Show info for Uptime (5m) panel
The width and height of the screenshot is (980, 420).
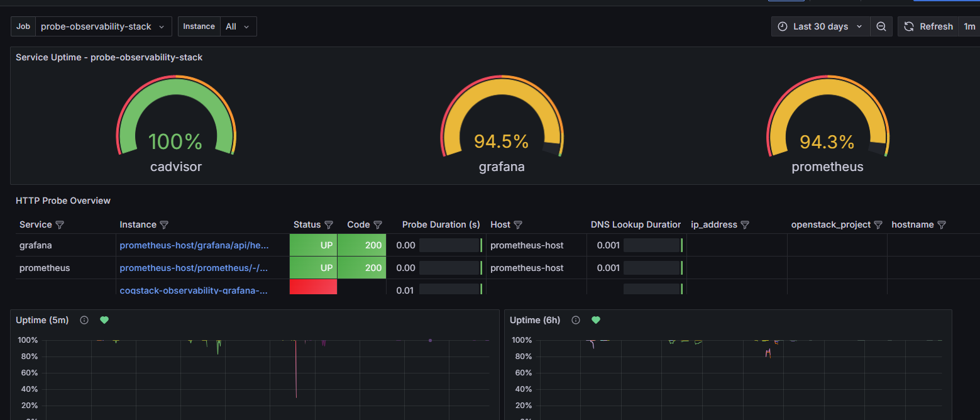(x=84, y=320)
